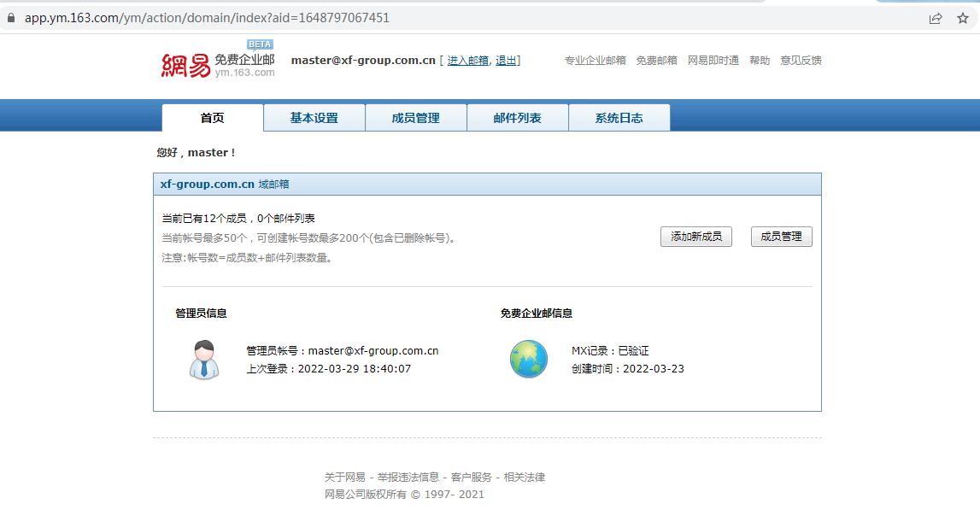
Task: Switch to the 基本设置 tab
Action: click(314, 118)
